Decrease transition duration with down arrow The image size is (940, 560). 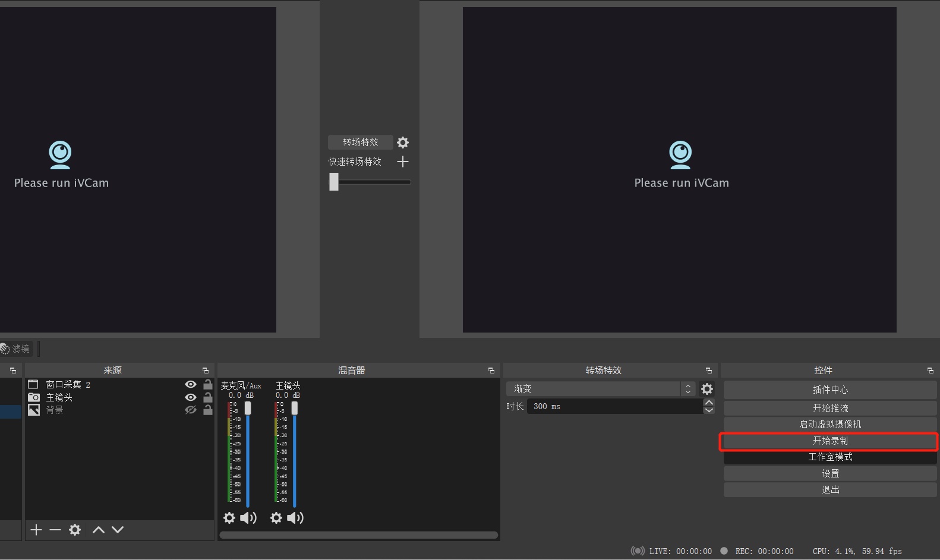click(709, 410)
